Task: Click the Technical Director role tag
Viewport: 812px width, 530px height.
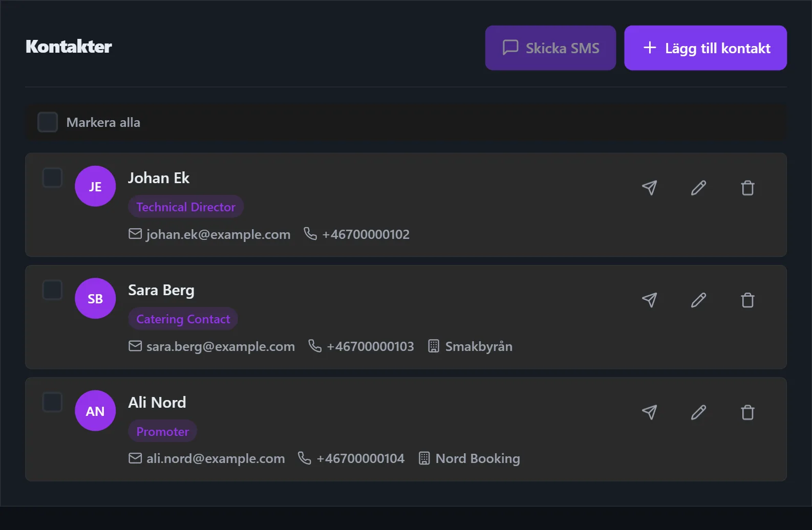Action: [x=186, y=207]
